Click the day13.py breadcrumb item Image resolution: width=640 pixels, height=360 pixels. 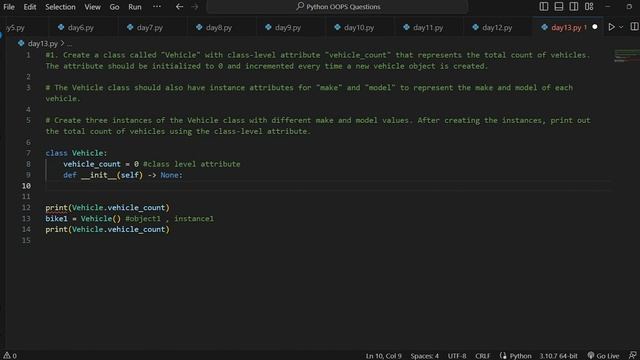pyautogui.click(x=43, y=43)
